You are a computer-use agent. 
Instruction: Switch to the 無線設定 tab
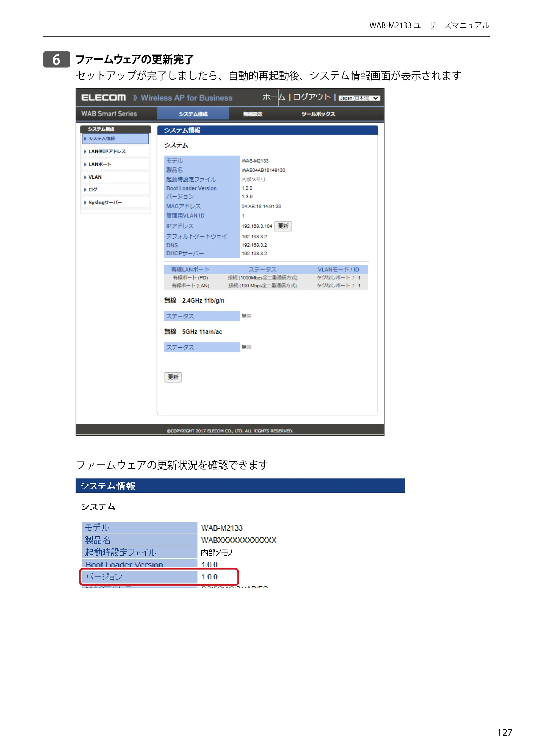(253, 114)
